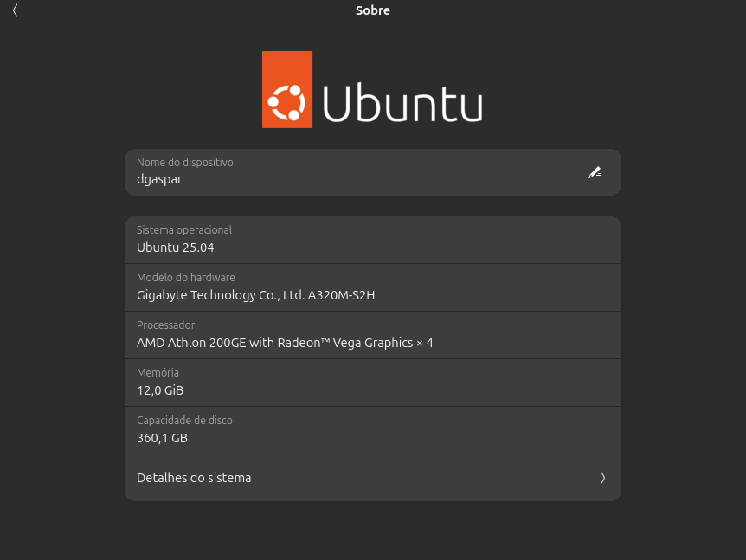Select the Ubuntu 25.04 version text
Image resolution: width=746 pixels, height=560 pixels.
[175, 247]
